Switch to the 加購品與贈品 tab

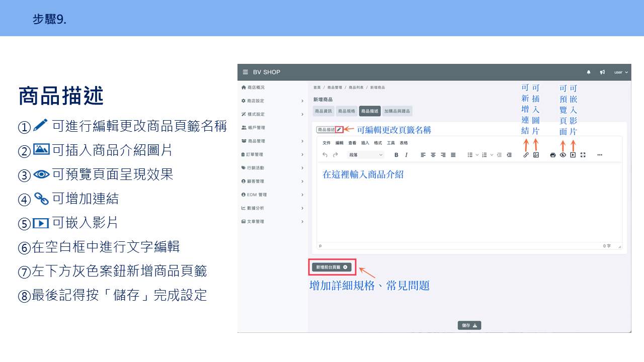[397, 111]
